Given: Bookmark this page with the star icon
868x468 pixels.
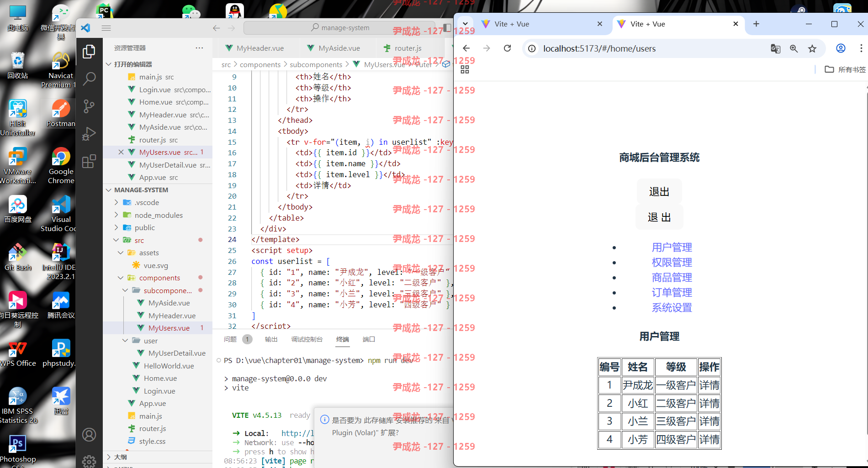Looking at the screenshot, I should pos(812,48).
